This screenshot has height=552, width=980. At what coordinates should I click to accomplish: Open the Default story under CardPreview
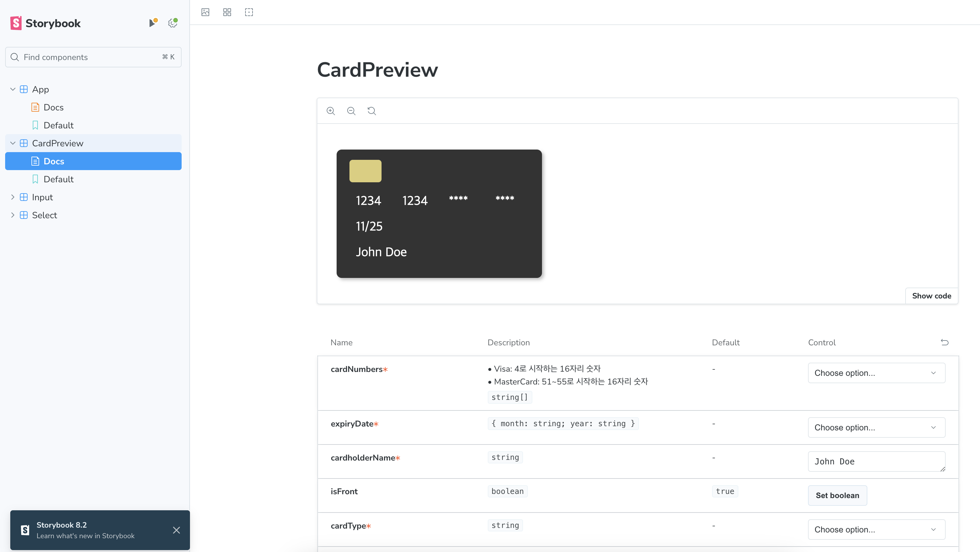point(58,179)
